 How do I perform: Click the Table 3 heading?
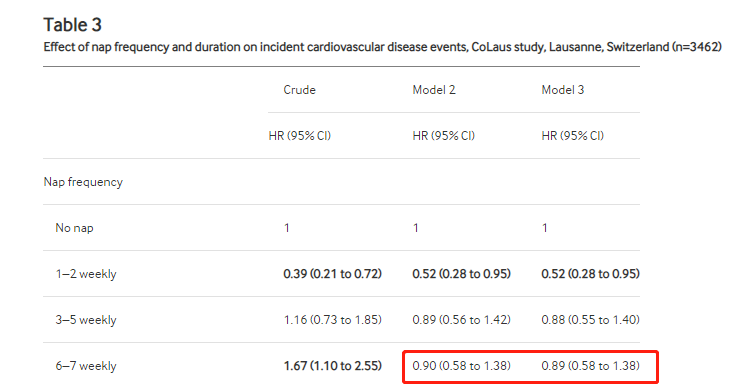coord(73,25)
